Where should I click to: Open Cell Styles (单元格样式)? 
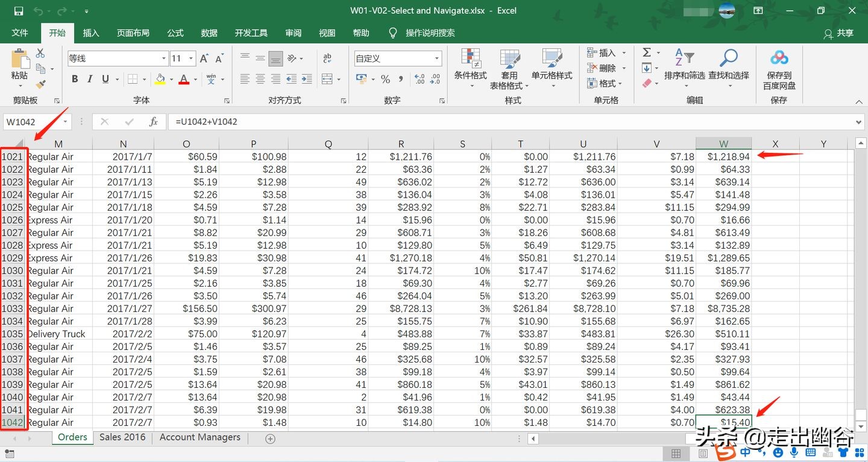552,68
